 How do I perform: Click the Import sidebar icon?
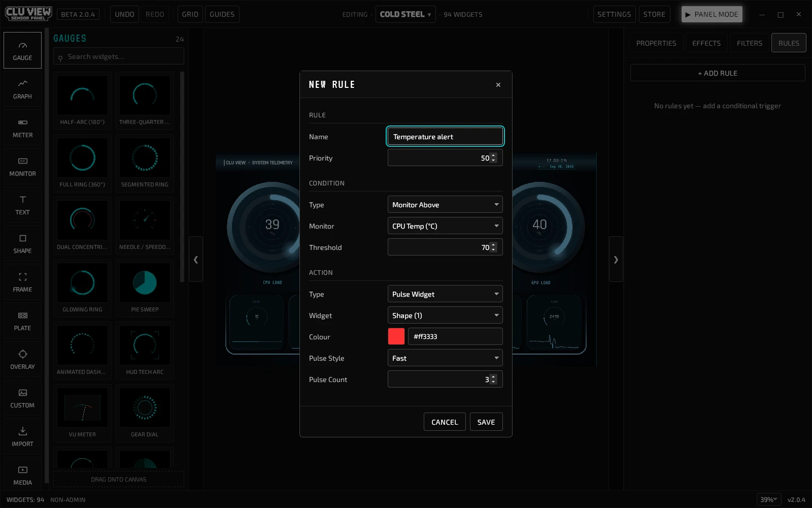point(22,436)
